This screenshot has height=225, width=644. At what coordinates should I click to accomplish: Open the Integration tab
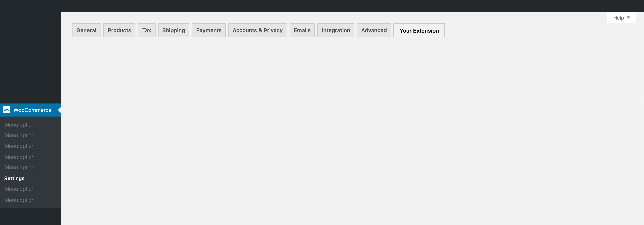[x=336, y=30]
